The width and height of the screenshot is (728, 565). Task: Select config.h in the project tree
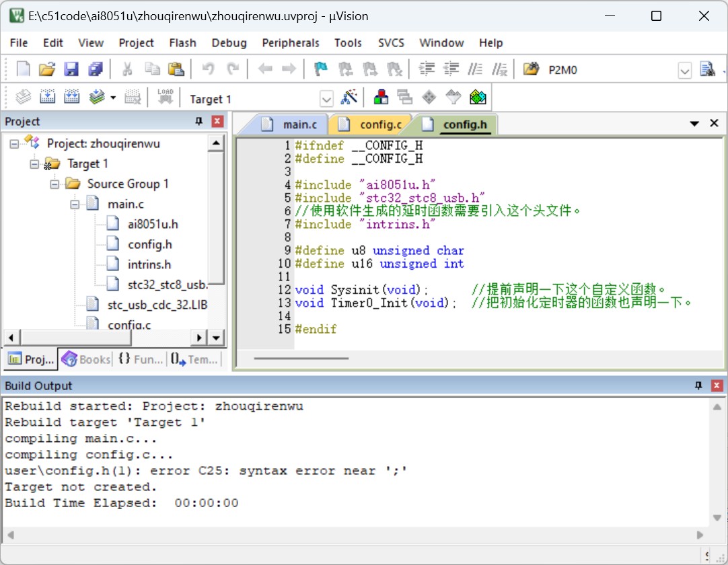point(149,245)
